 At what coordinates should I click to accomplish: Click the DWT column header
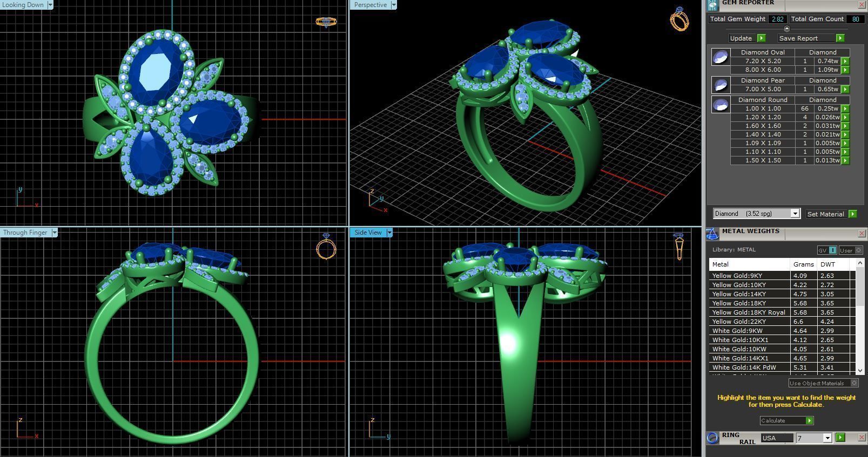pyautogui.click(x=833, y=264)
